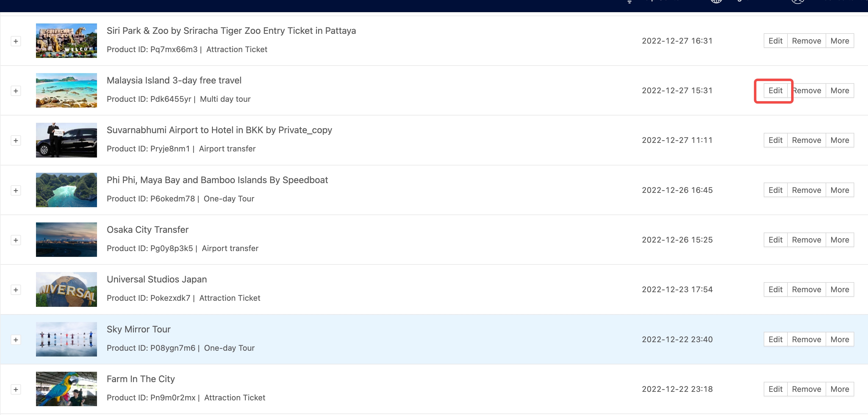Viewport: 868px width, 415px height.
Task: Expand the Osaka City Transfer row
Action: [16, 240]
